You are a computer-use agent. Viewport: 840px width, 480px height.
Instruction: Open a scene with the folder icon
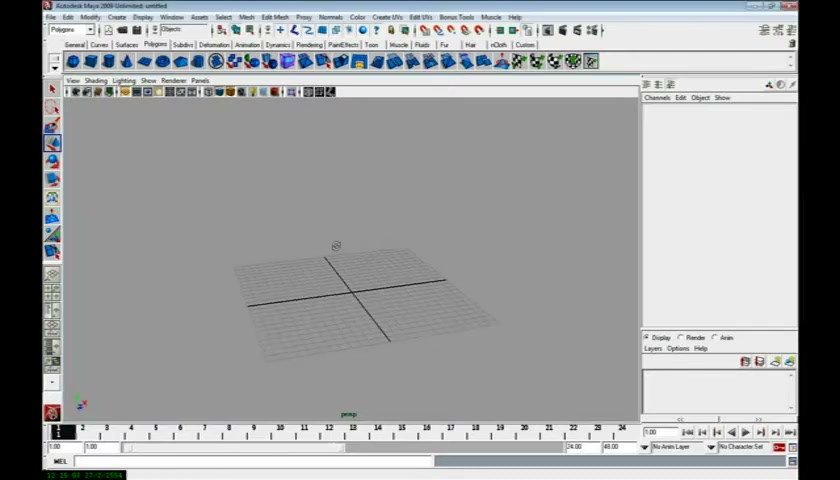123,30
